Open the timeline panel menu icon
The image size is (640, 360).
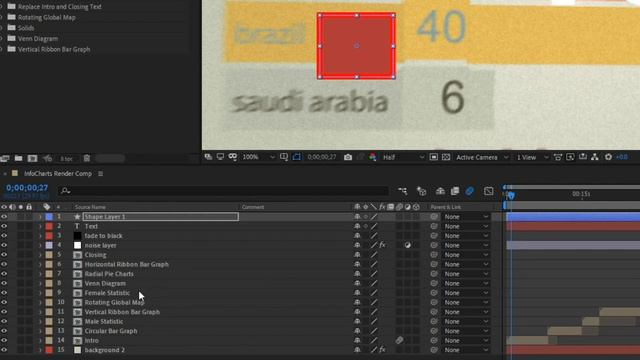click(100, 173)
